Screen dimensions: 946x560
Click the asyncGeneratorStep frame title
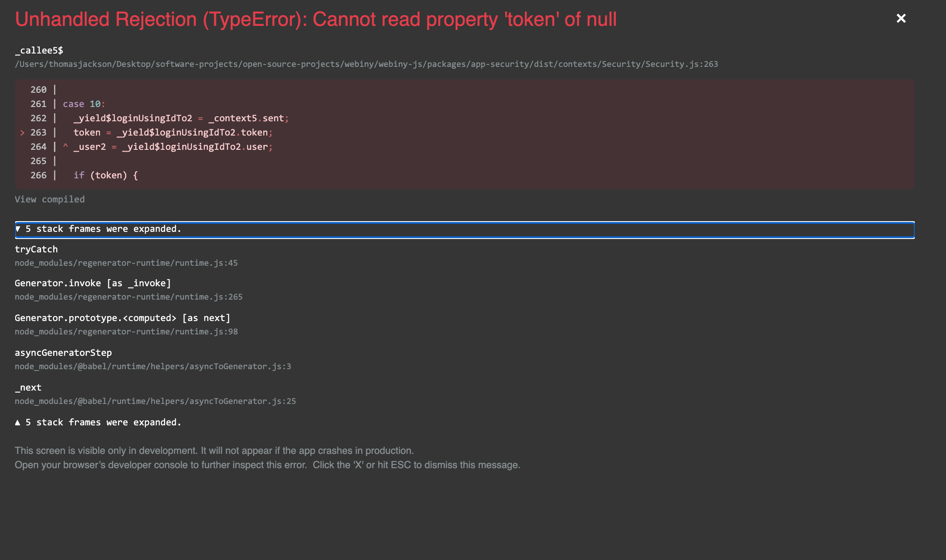(63, 353)
